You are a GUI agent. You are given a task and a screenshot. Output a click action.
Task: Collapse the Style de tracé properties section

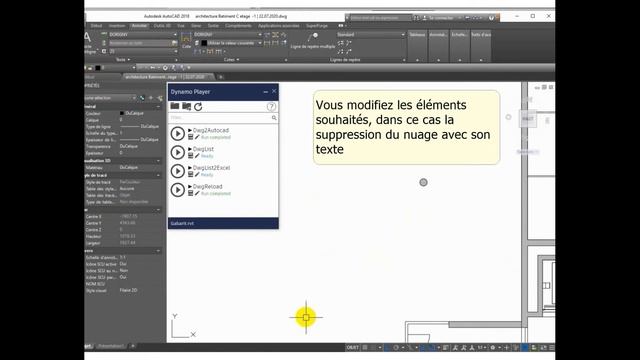click(158, 176)
